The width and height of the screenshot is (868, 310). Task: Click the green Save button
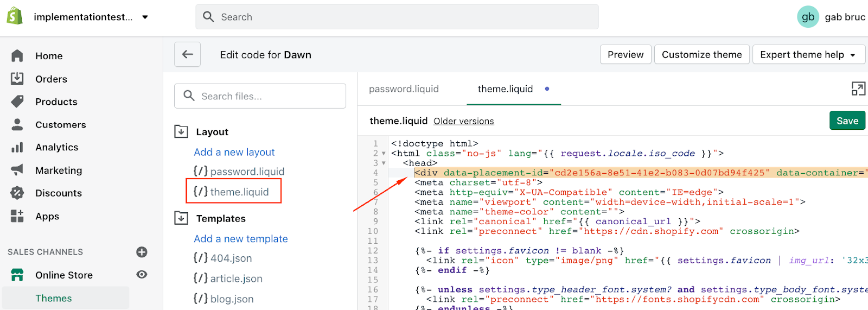[x=847, y=121]
